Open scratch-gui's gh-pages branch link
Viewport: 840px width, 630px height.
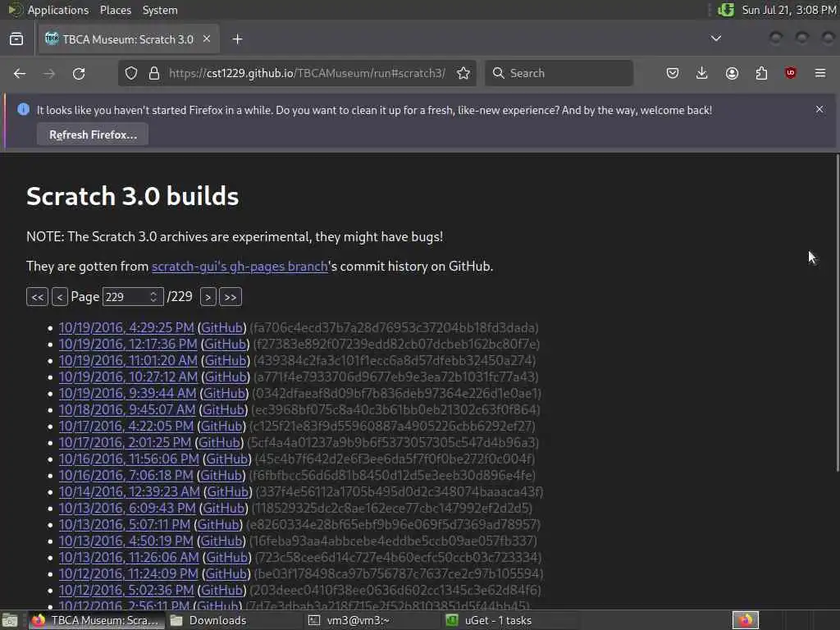[x=240, y=267]
